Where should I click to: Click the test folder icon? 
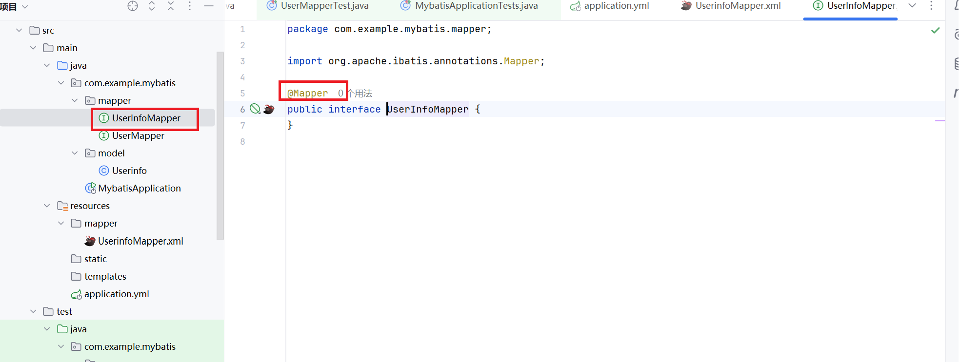coord(48,311)
